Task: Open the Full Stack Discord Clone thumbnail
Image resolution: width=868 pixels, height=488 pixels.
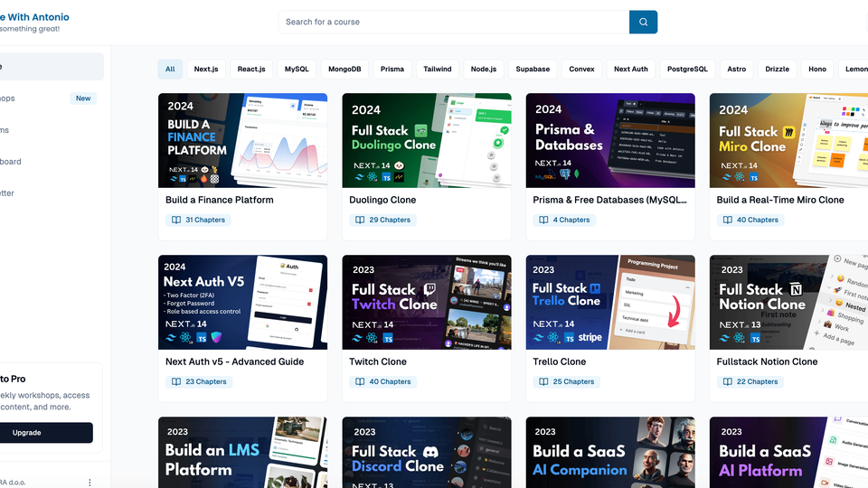Action: click(x=426, y=453)
